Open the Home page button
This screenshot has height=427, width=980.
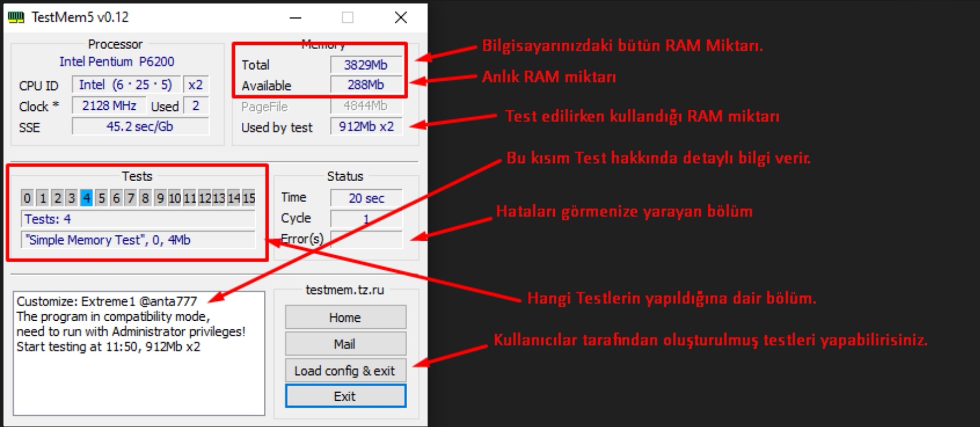click(345, 317)
